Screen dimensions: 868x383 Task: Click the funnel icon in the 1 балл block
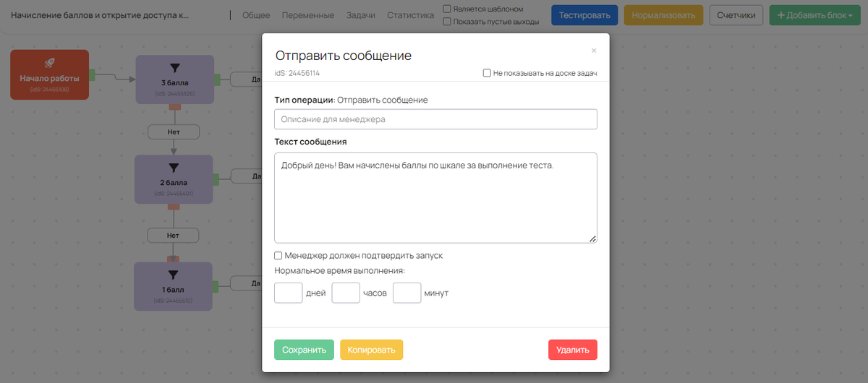(173, 275)
